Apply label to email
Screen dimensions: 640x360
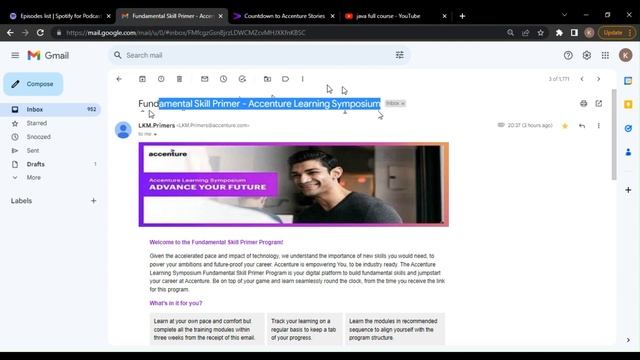click(285, 79)
